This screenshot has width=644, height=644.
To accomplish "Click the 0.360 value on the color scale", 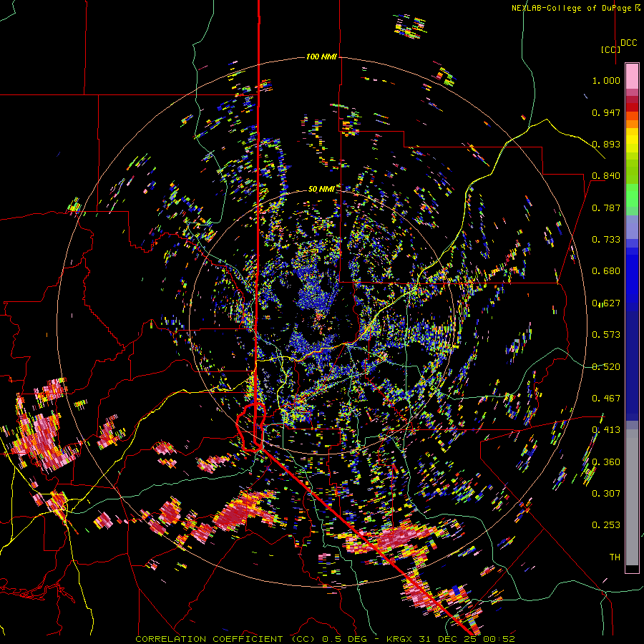I will (x=606, y=462).
